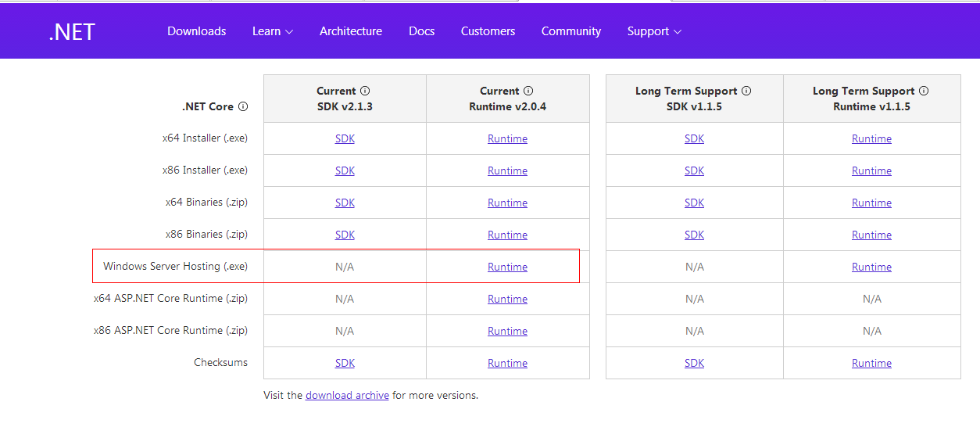This screenshot has height=427, width=980.
Task: Click N/A in LTS SDK Windows Server Hosting
Action: click(695, 267)
